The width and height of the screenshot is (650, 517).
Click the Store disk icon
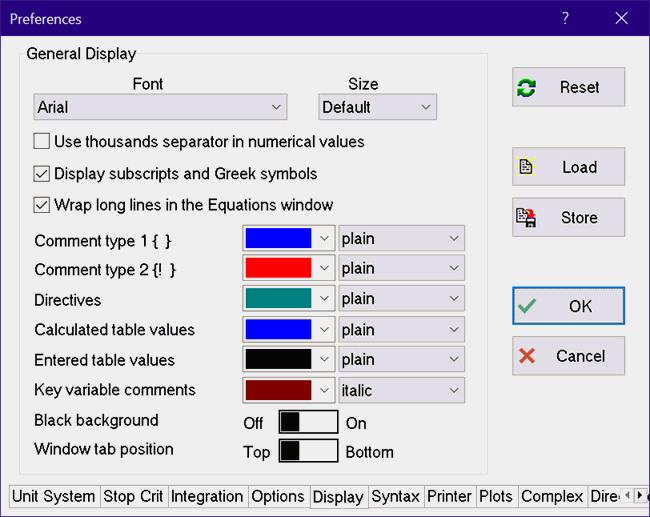coord(527,217)
